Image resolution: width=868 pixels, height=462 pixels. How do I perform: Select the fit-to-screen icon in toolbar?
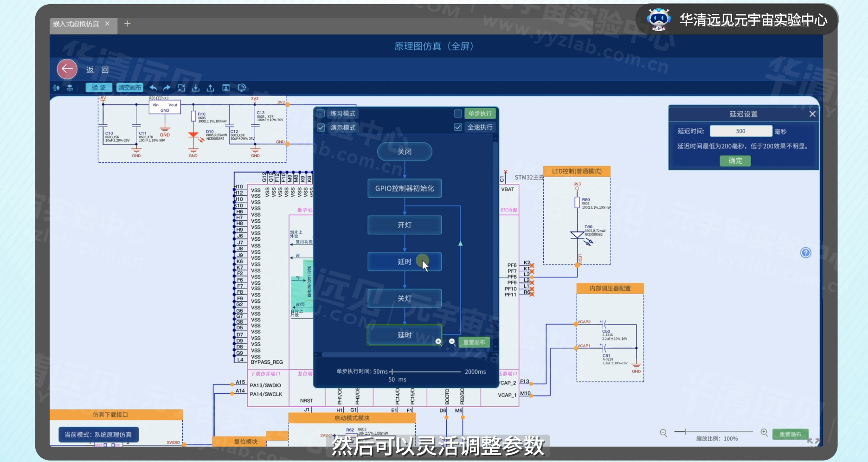(x=181, y=87)
